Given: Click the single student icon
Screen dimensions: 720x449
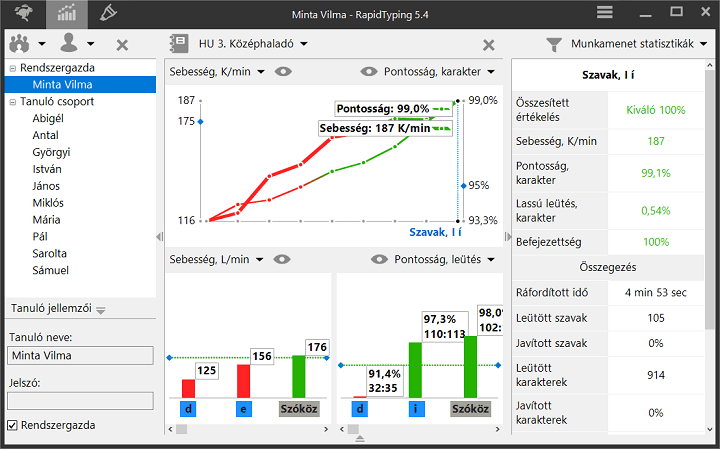Looking at the screenshot, I should tap(69, 43).
